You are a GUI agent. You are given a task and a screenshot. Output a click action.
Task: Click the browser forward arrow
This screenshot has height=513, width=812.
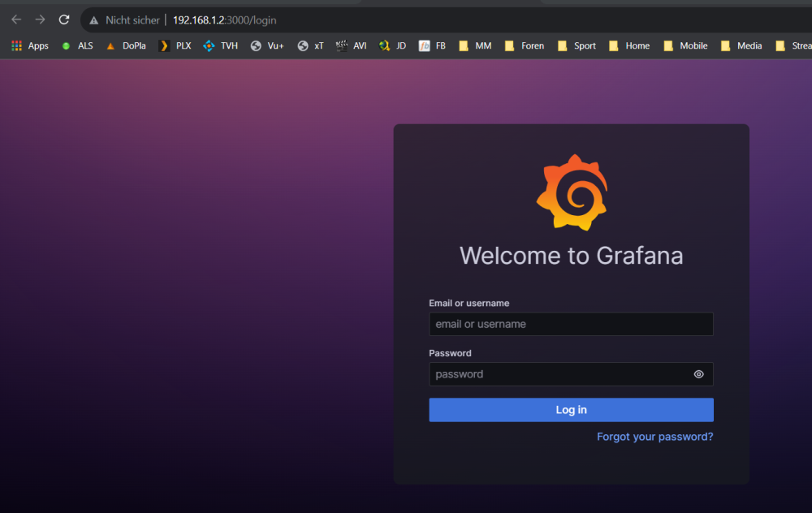click(40, 19)
